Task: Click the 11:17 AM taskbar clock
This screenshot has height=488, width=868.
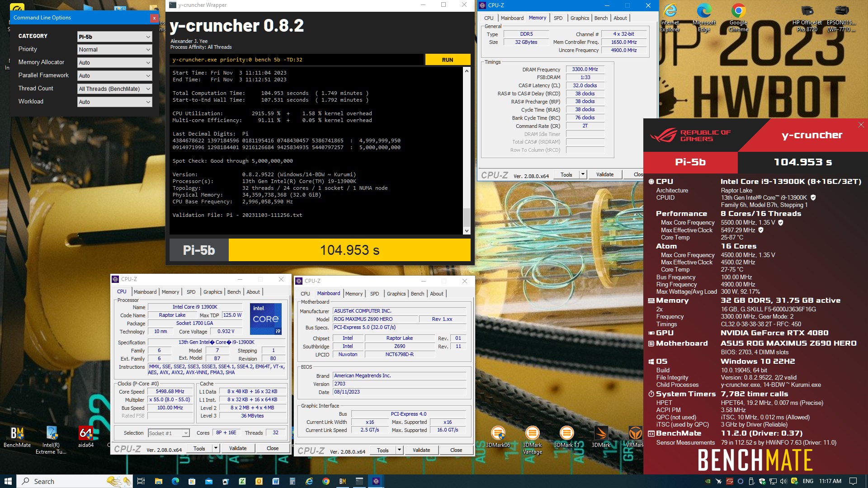Action: [830, 481]
